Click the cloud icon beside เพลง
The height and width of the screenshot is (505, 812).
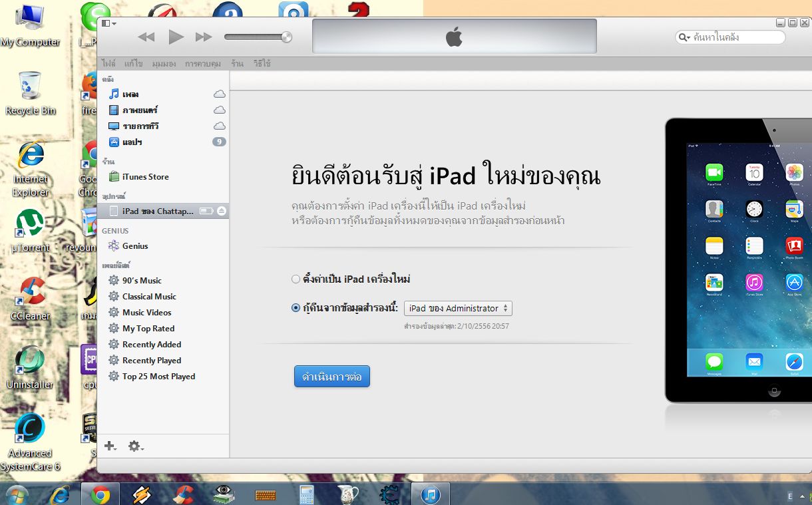point(219,94)
